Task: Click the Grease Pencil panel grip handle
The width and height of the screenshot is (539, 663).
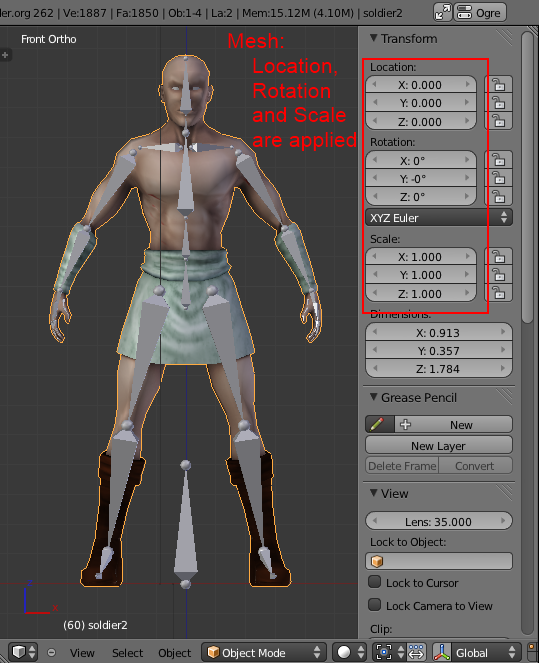Action: pos(503,397)
